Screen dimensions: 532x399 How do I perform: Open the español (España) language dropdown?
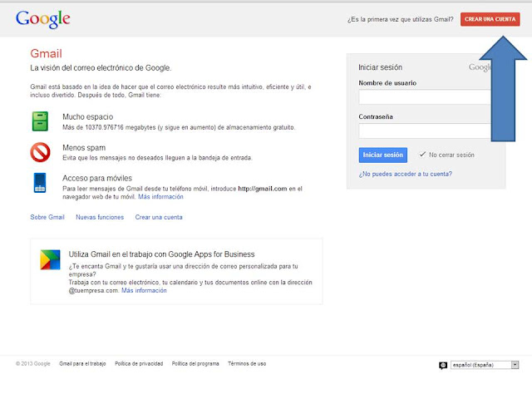click(485, 365)
